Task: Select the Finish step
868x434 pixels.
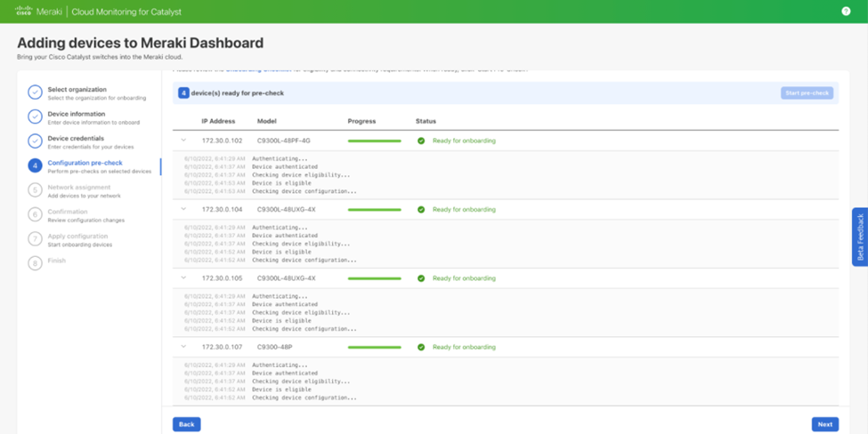Action: (56, 261)
